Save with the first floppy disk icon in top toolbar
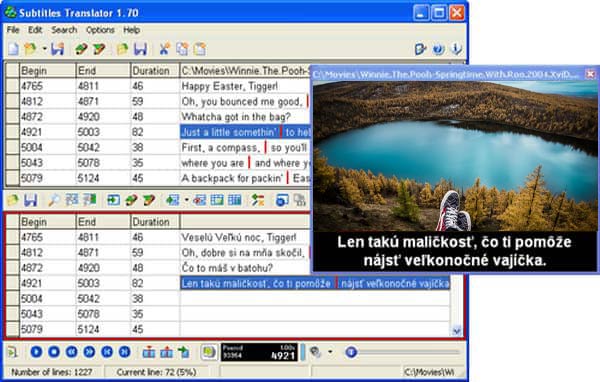The height and width of the screenshot is (382, 600). click(x=57, y=49)
